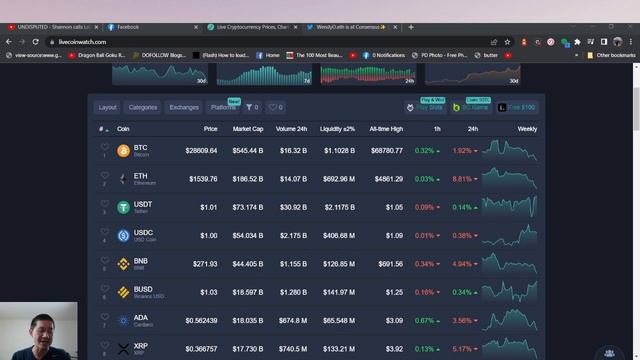Viewport: 640px width, 360px height.
Task: Open the Chrome three-dot menu
Action: pos(631,42)
